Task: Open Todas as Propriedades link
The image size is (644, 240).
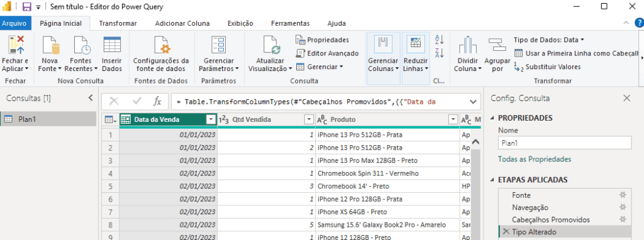Action: (x=535, y=159)
